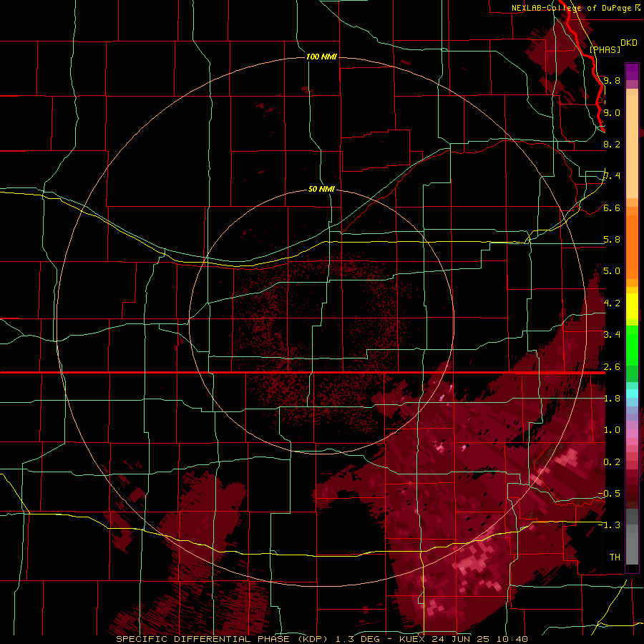This screenshot has height=644, width=644.
Task: Click the purple top segment of the color bar
Action: click(x=632, y=72)
